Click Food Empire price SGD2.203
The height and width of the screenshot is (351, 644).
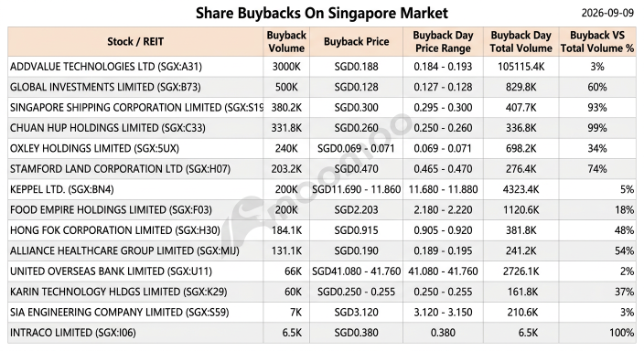pos(356,210)
